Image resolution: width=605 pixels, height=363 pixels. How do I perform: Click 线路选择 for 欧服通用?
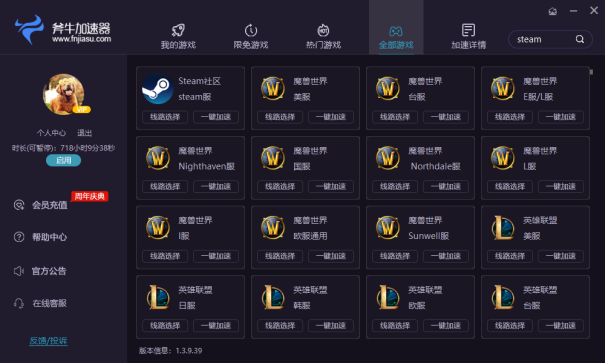(x=280, y=256)
